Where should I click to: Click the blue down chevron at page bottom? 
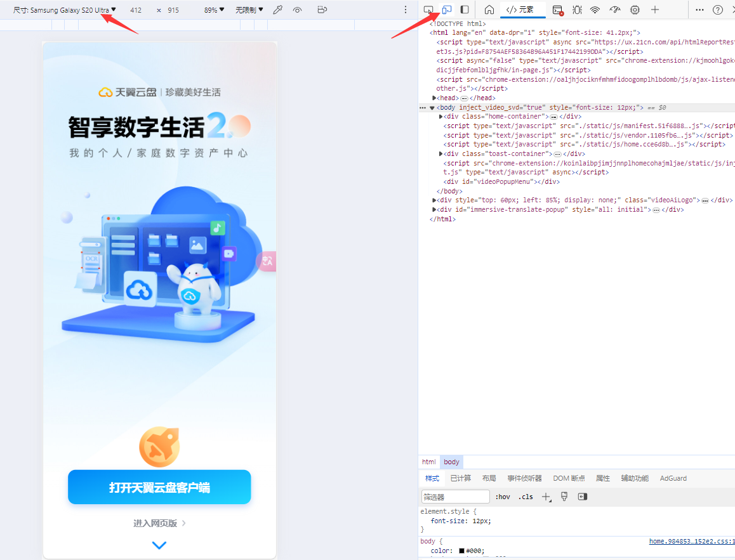[x=159, y=545]
